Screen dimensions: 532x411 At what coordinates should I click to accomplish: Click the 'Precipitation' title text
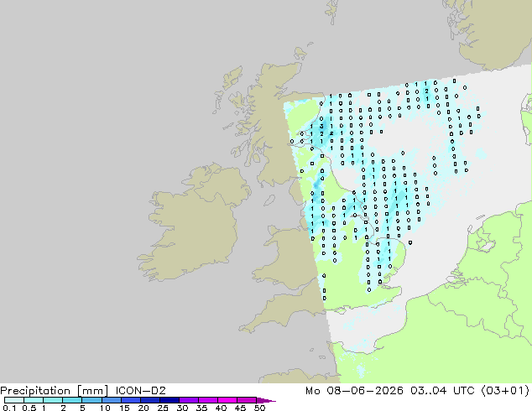[35, 391]
